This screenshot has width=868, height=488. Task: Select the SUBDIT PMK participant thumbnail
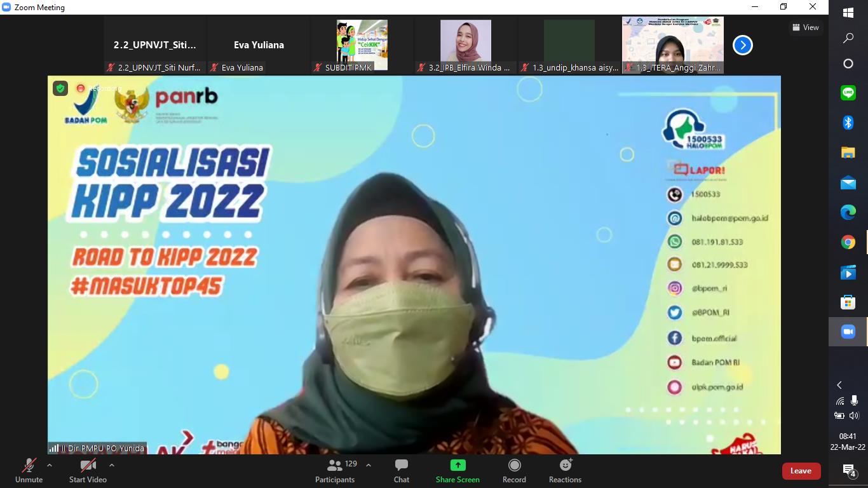tap(362, 45)
